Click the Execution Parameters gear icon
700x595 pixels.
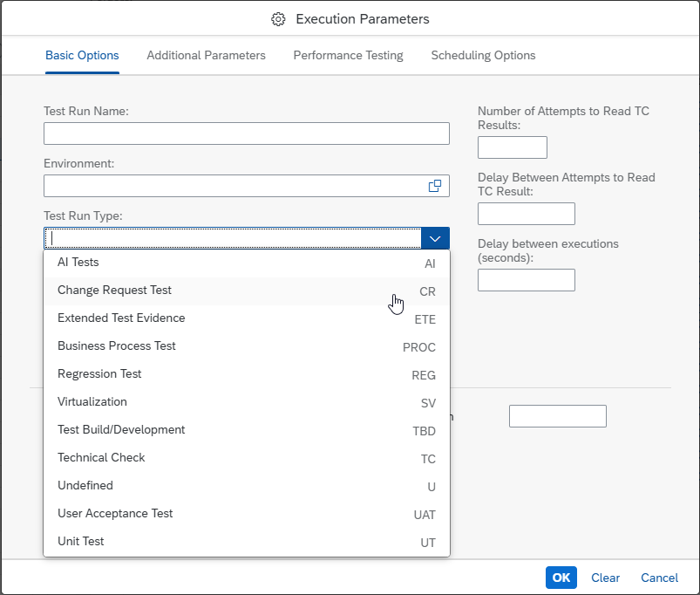[278, 19]
